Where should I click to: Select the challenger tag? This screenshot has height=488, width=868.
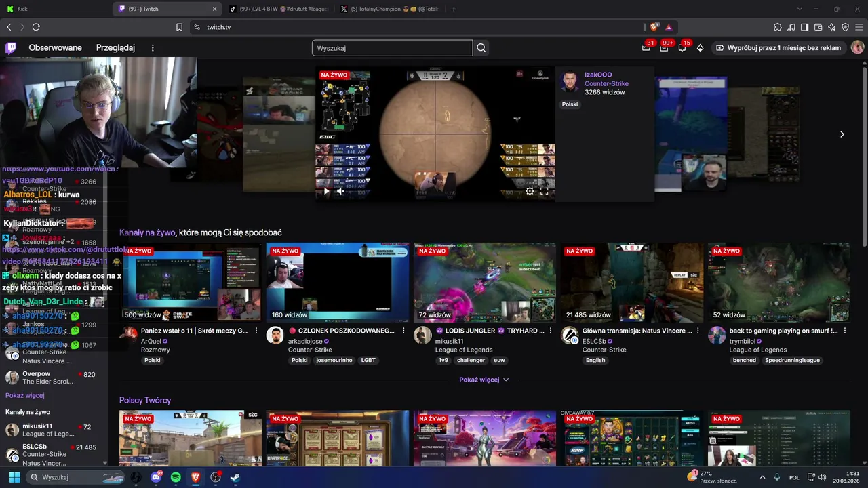coord(470,361)
